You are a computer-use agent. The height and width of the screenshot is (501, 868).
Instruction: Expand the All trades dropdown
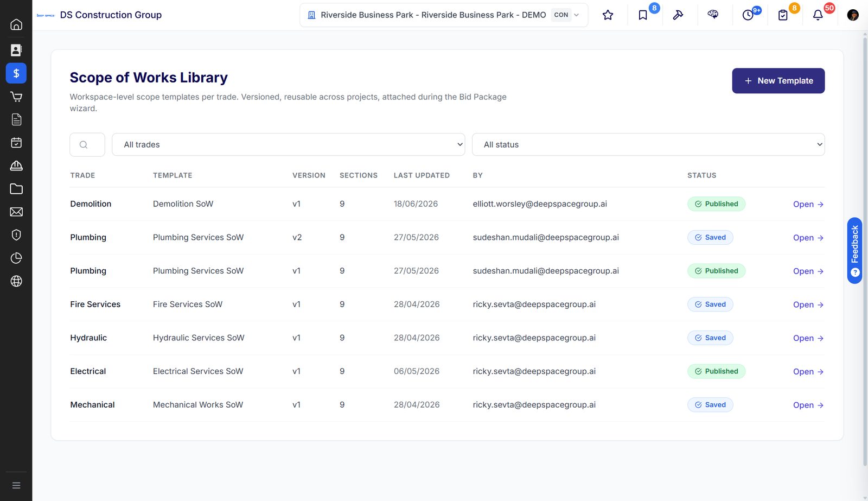coord(288,144)
